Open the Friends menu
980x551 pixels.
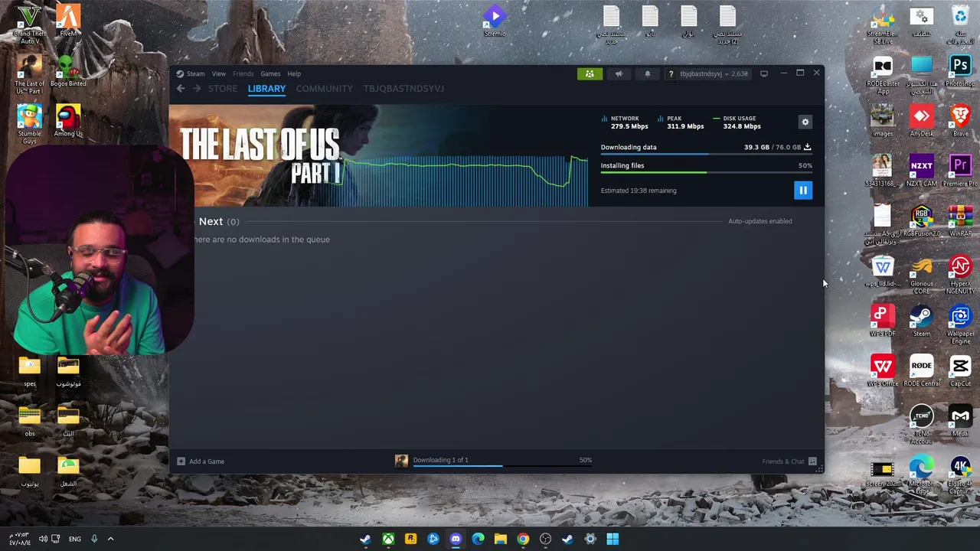tap(243, 73)
